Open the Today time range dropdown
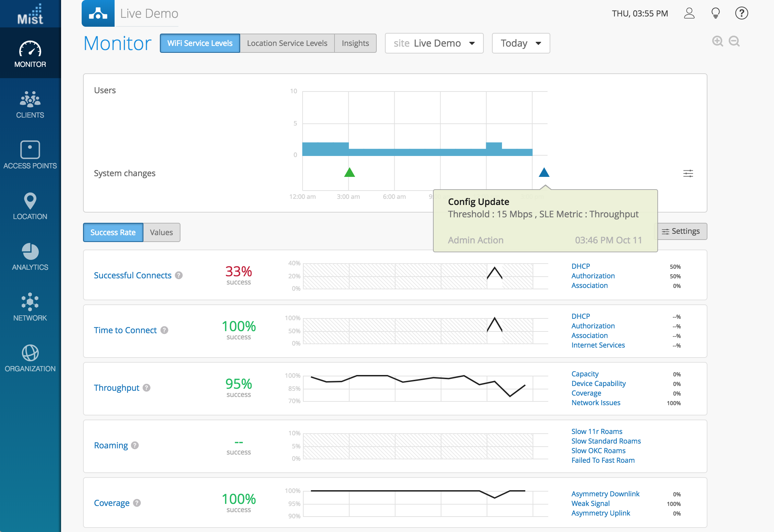The height and width of the screenshot is (532, 774). [520, 43]
